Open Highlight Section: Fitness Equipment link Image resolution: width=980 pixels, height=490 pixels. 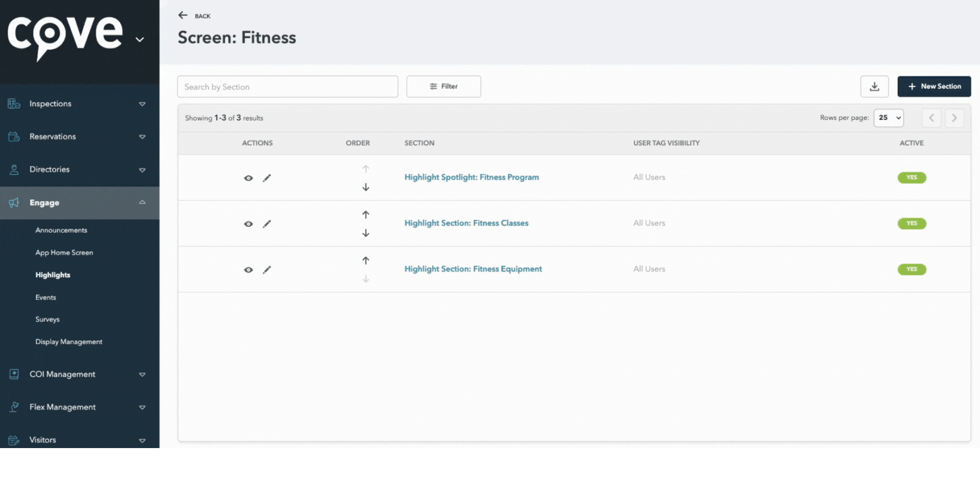click(x=473, y=269)
